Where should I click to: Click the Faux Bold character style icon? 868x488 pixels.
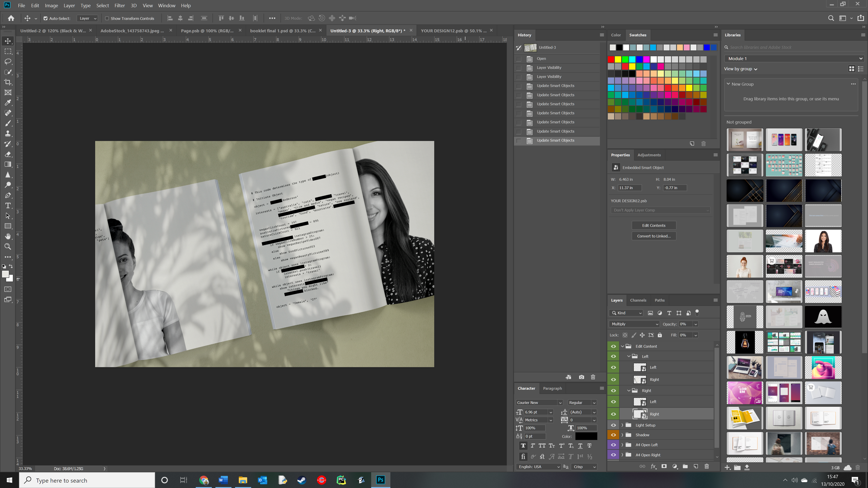point(523,446)
